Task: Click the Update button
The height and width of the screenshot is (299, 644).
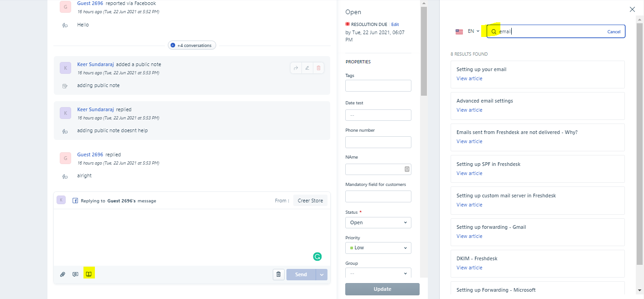Action: (x=382, y=289)
